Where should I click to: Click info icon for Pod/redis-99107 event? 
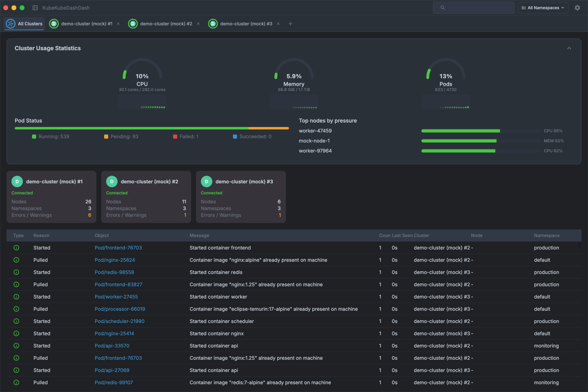pos(16,383)
